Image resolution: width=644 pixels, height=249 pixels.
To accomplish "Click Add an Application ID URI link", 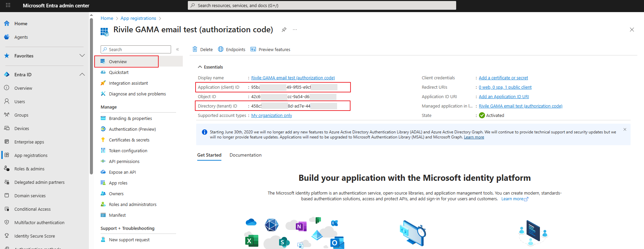I will coord(504,96).
